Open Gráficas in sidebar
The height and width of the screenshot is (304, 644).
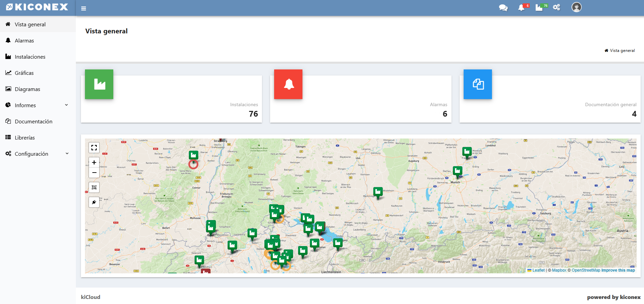tap(24, 73)
